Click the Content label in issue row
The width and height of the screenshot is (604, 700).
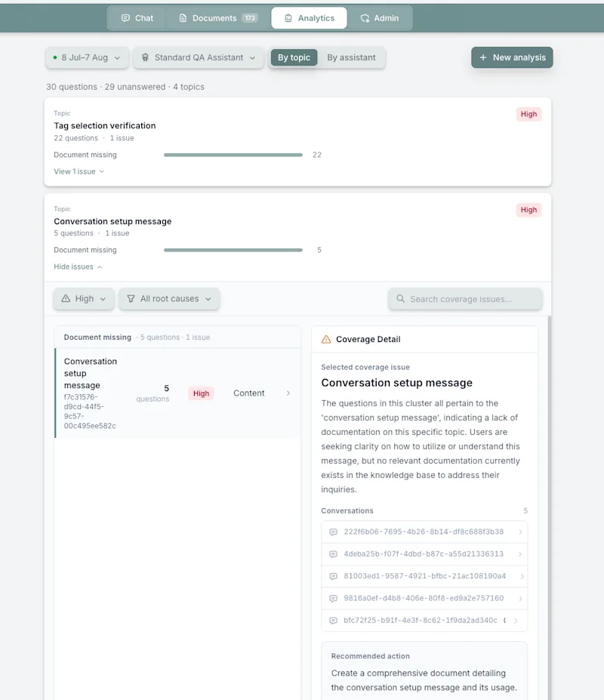pyautogui.click(x=248, y=393)
